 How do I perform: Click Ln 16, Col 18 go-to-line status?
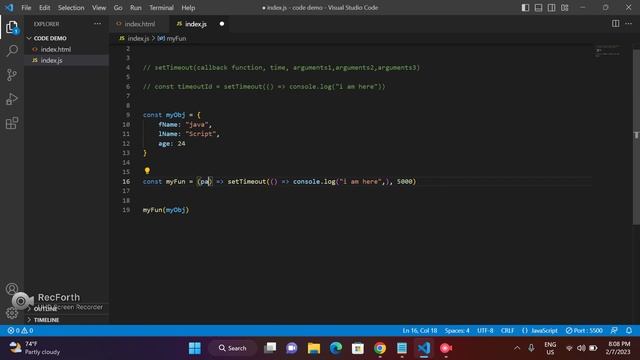420,331
